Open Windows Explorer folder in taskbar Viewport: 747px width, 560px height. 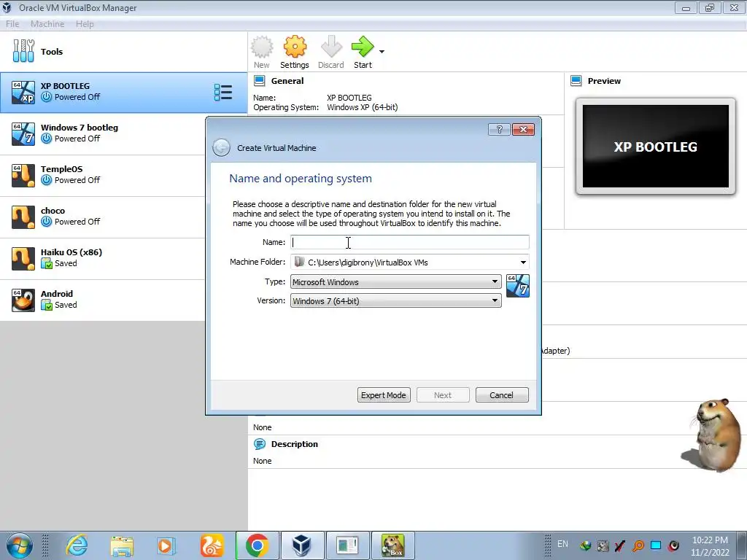[122, 545]
